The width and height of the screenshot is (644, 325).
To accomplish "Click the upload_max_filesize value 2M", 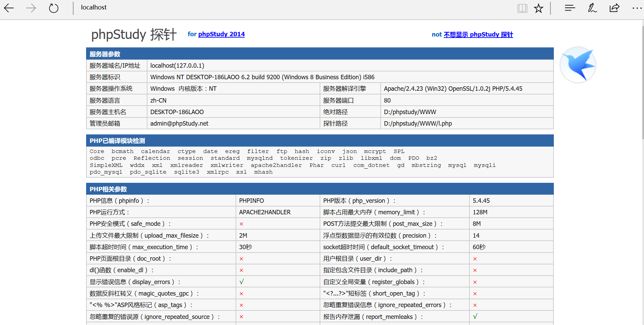I will [x=243, y=236].
